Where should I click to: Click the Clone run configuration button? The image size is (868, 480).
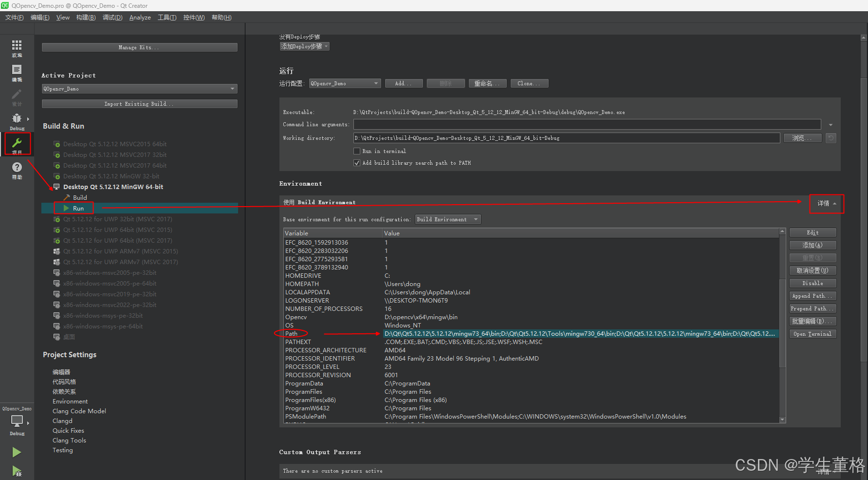point(529,83)
